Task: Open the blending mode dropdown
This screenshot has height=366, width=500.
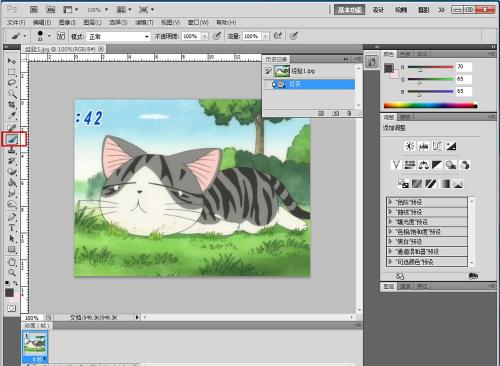Action: 118,36
